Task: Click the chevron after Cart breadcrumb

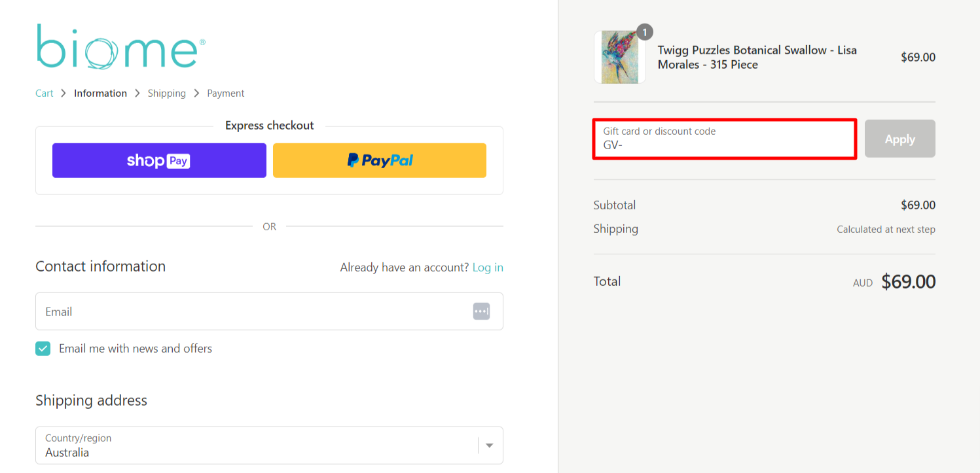Action: tap(64, 94)
